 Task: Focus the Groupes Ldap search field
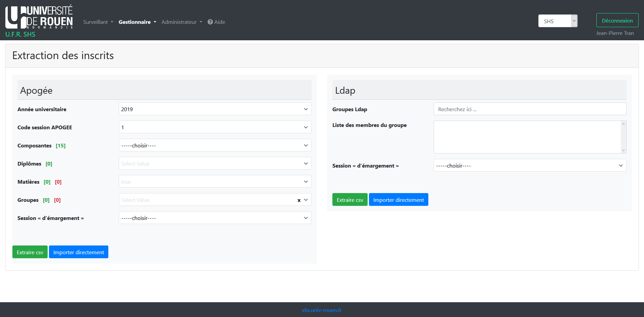coord(530,109)
